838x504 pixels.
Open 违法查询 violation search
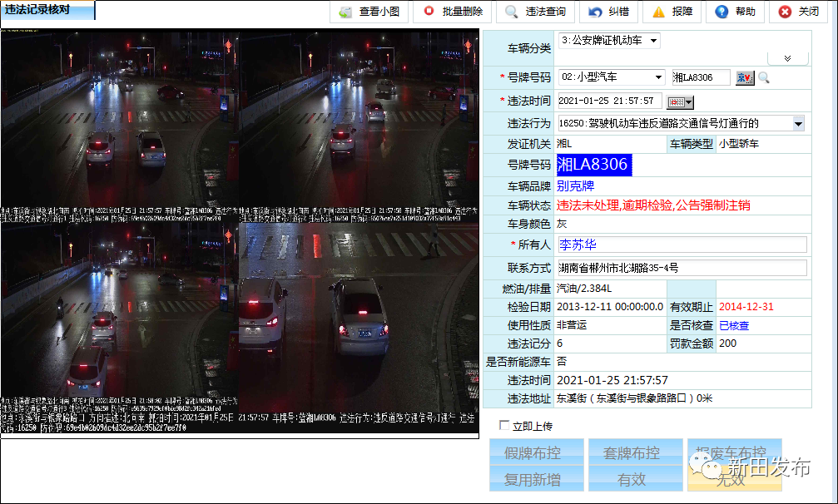pos(536,12)
